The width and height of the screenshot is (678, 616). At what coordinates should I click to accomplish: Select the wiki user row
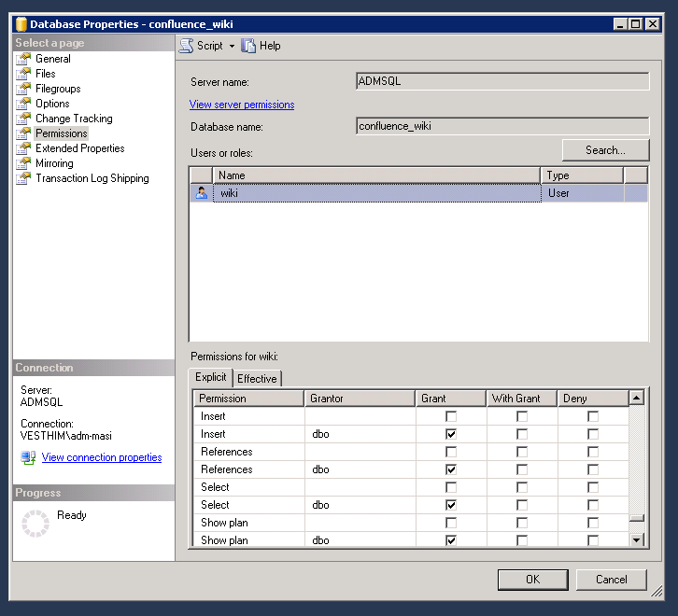[418, 193]
